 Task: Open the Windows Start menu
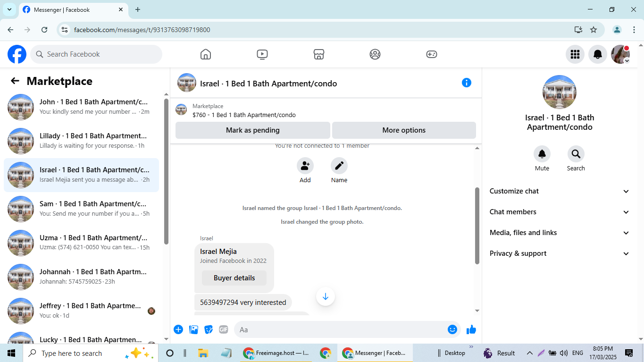point(11,353)
